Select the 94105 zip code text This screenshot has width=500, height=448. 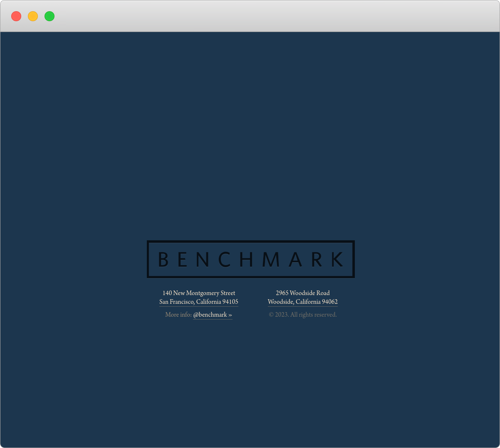coord(230,302)
